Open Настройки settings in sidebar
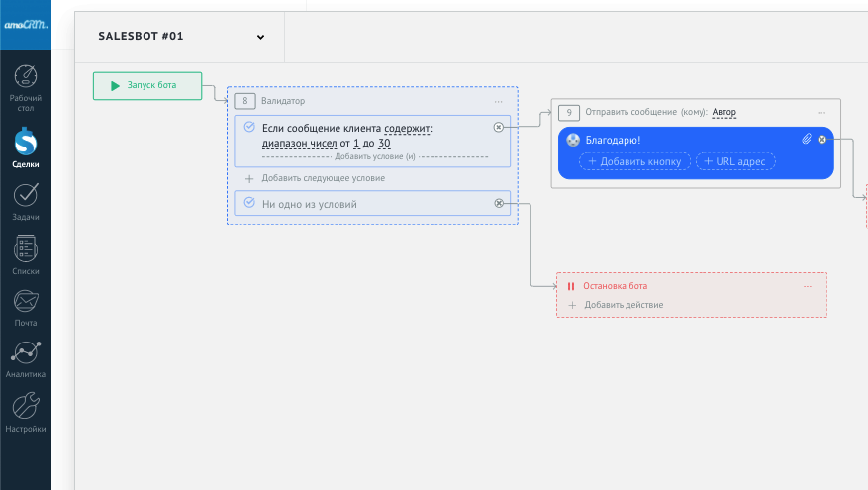868x490 pixels. click(26, 413)
